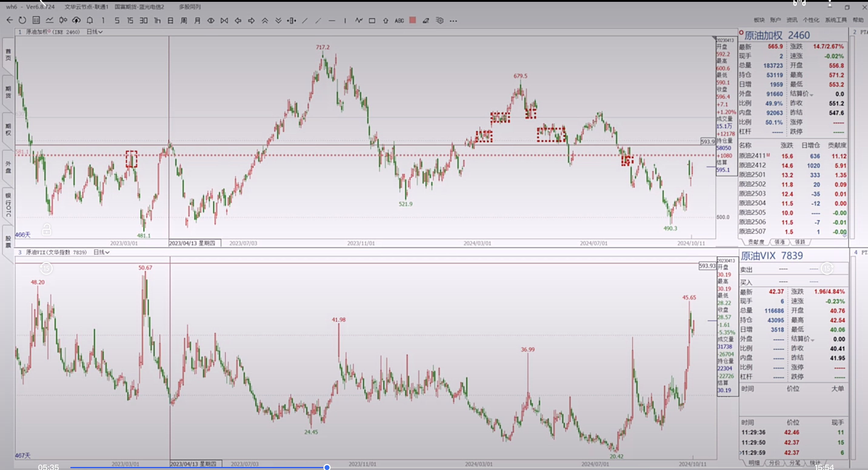Click the red color swatch
The image size is (868, 470).
point(412,20)
